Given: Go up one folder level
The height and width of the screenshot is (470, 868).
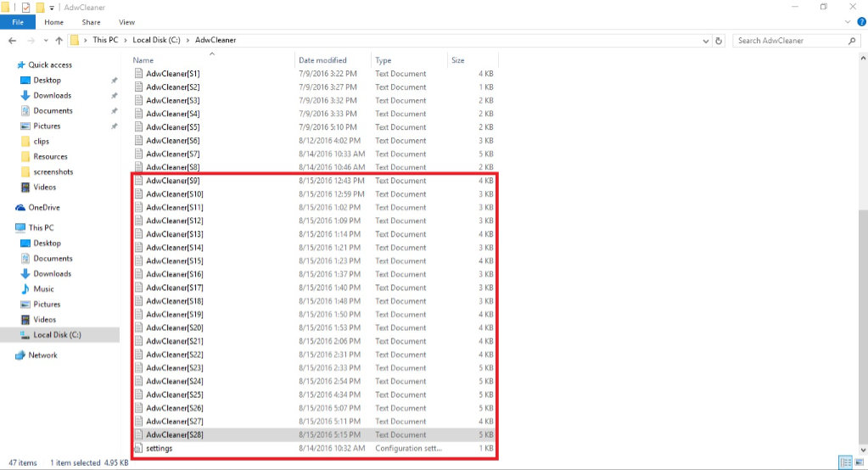Looking at the screenshot, I should pos(59,41).
